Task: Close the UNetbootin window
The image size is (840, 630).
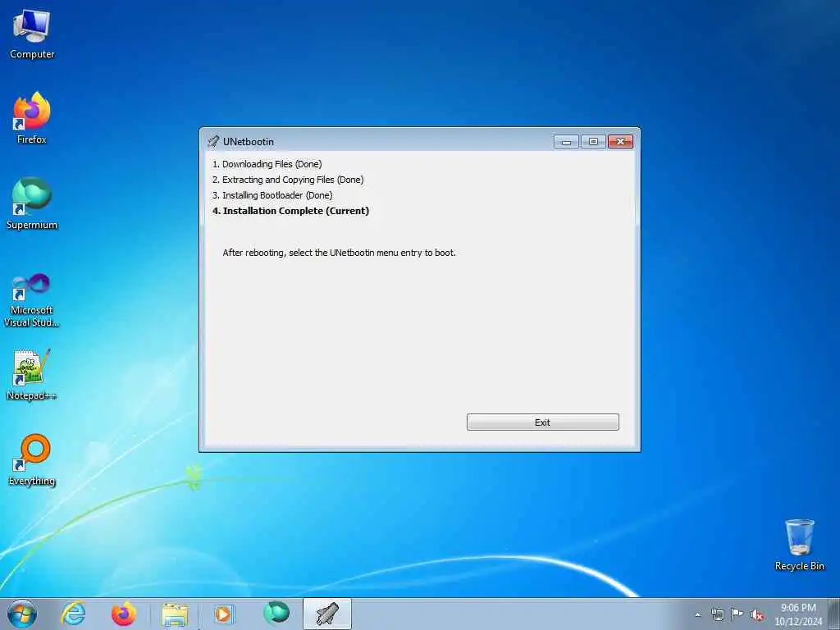Action: [x=620, y=141]
